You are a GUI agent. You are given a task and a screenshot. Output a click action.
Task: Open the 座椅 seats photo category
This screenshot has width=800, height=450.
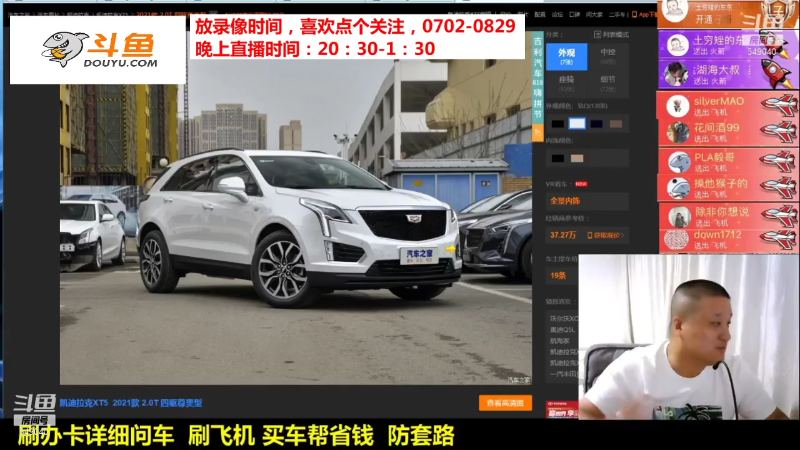coord(566,84)
